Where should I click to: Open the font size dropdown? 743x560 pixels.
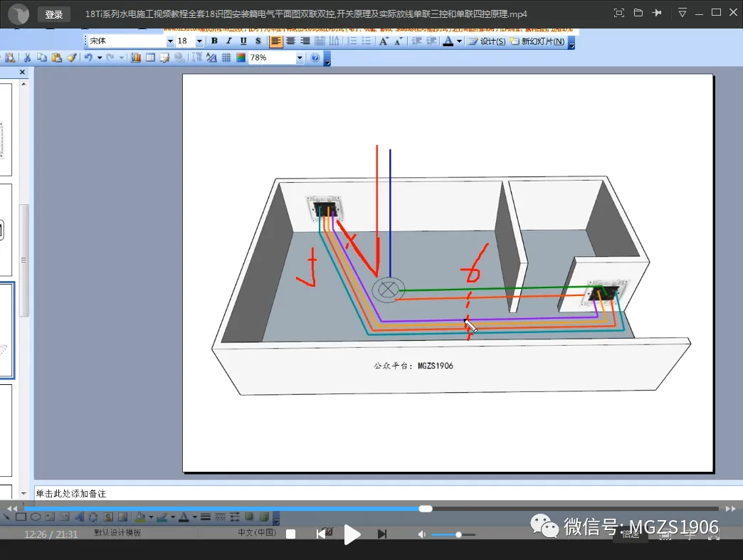(199, 41)
